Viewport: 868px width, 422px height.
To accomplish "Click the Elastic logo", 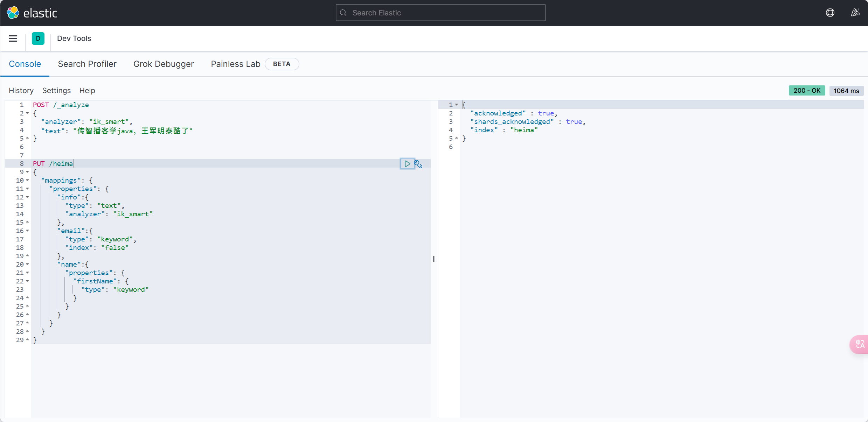I will (32, 13).
